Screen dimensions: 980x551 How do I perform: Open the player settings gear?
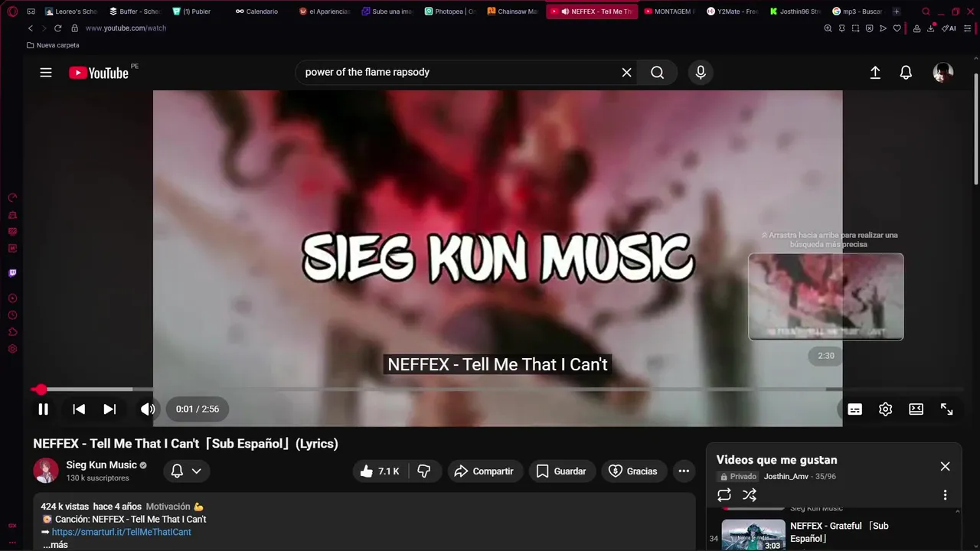[886, 409]
